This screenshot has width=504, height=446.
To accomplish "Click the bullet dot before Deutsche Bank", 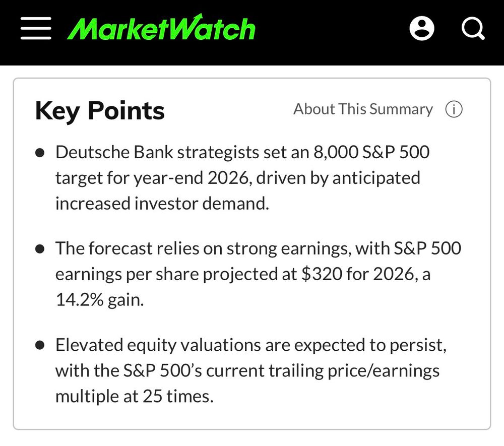I will (40, 153).
